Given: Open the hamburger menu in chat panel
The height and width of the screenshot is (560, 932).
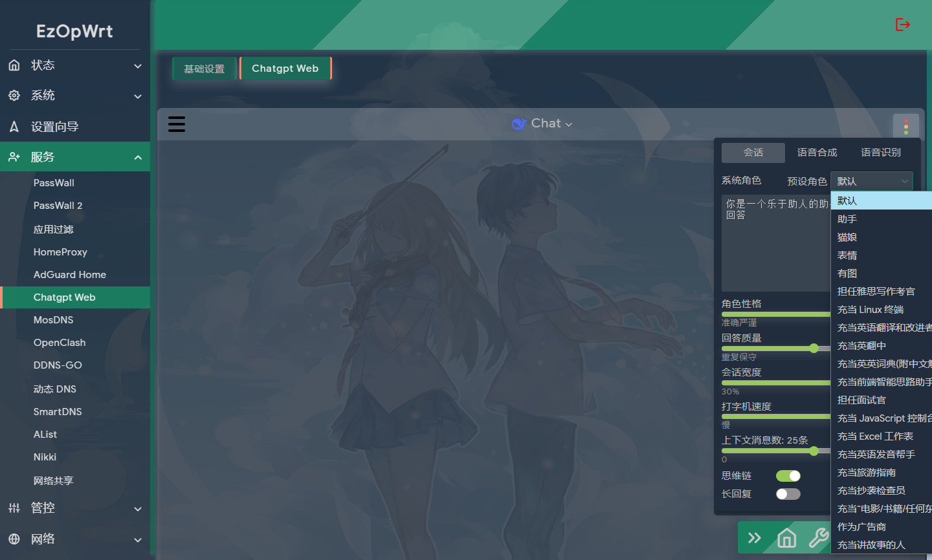Looking at the screenshot, I should [177, 124].
